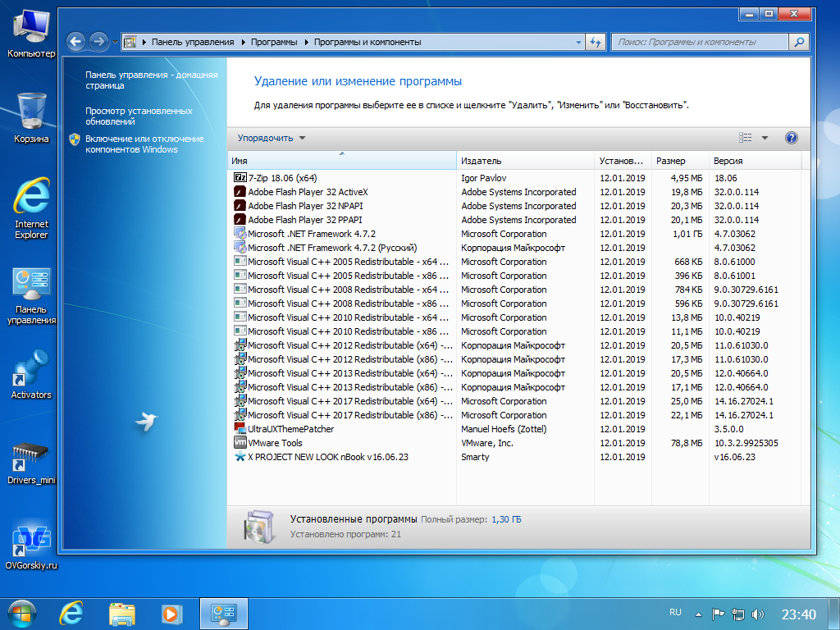Click the Manuel Hoefs (Zottel) publisher cell
The width and height of the screenshot is (840, 630).
pyautogui.click(x=504, y=428)
